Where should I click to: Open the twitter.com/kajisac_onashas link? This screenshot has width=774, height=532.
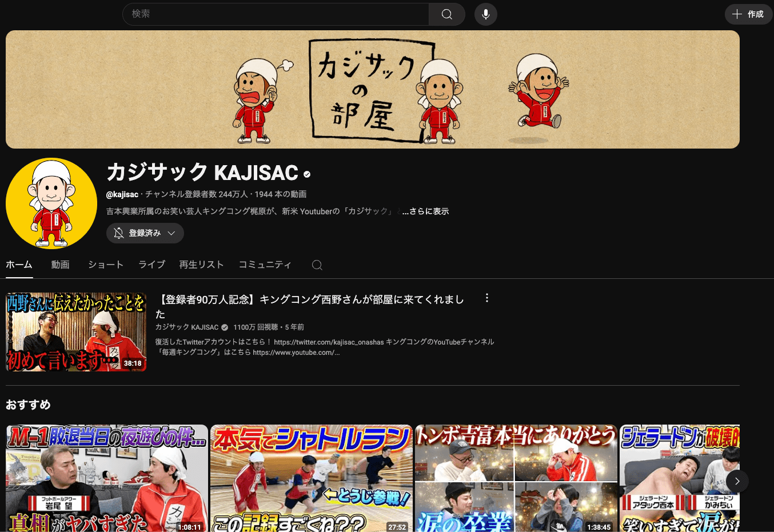click(329, 342)
